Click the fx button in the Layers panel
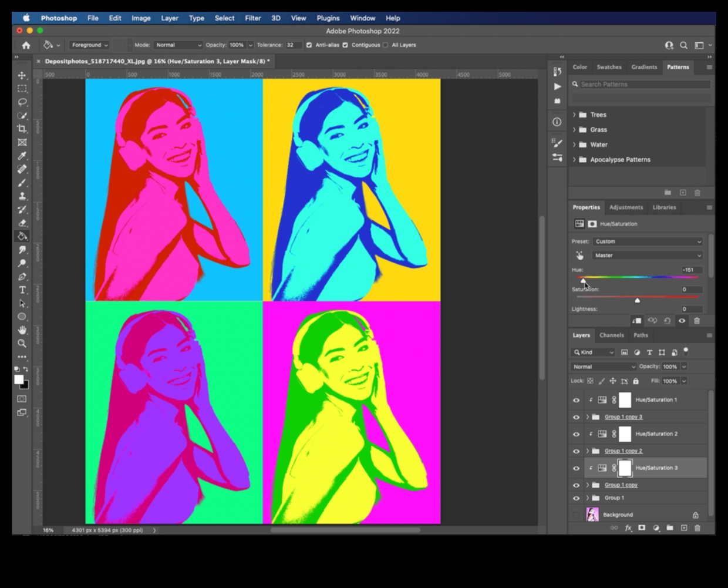 coord(627,528)
